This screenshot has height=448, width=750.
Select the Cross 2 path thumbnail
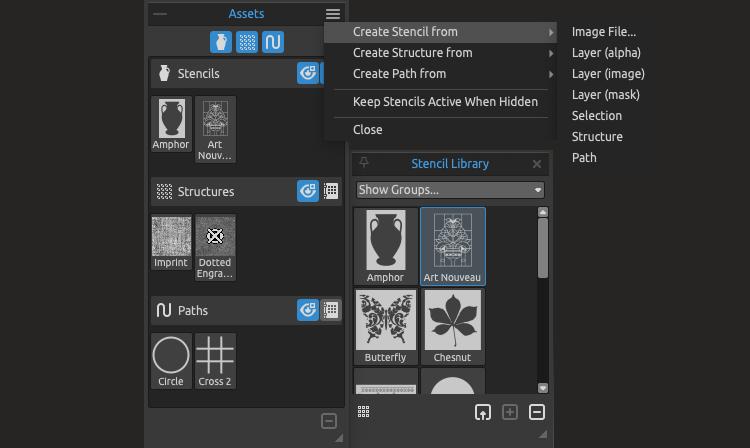click(x=215, y=361)
